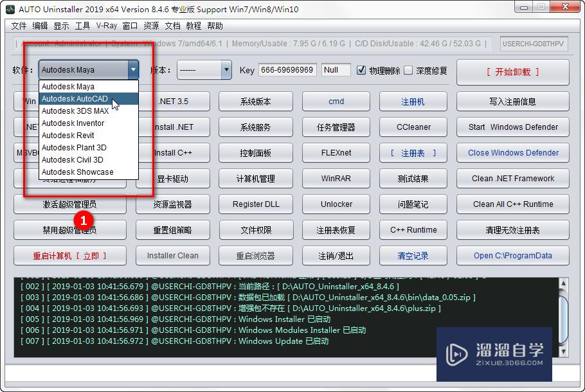The image size is (585, 392).
Task: Launch Unlocker tool
Action: coord(336,204)
